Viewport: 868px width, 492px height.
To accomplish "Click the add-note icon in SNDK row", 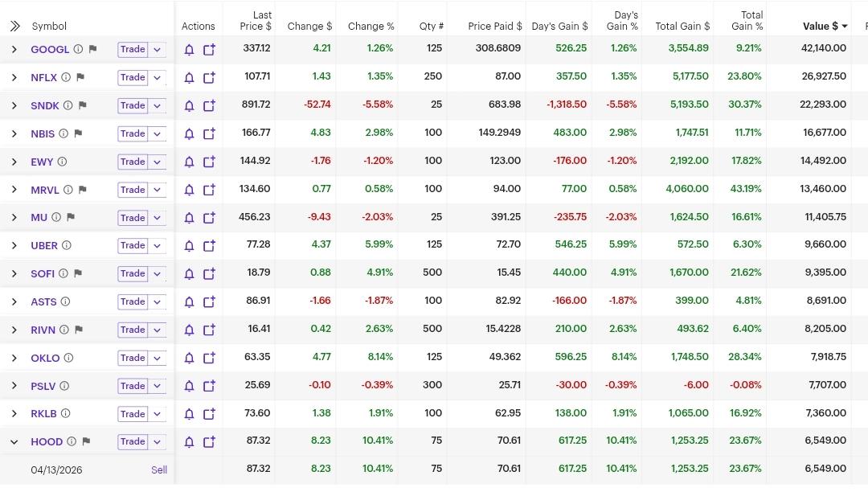I will click(209, 106).
